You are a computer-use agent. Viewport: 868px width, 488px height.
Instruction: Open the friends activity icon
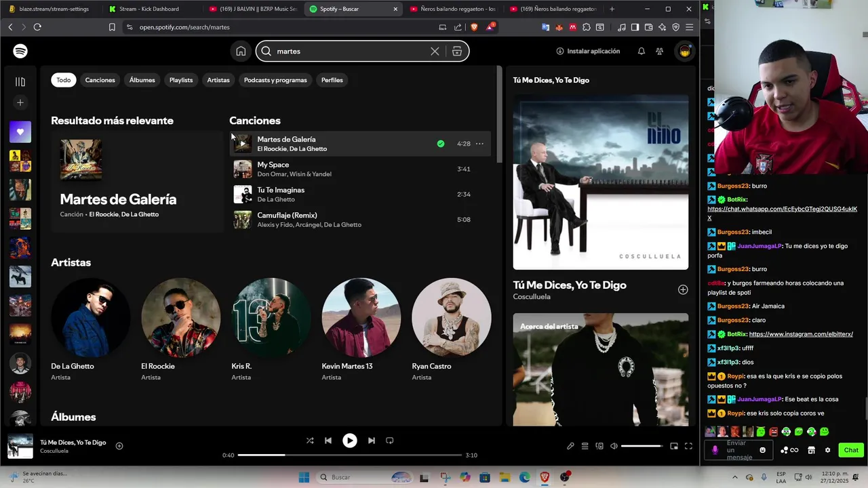coord(659,51)
